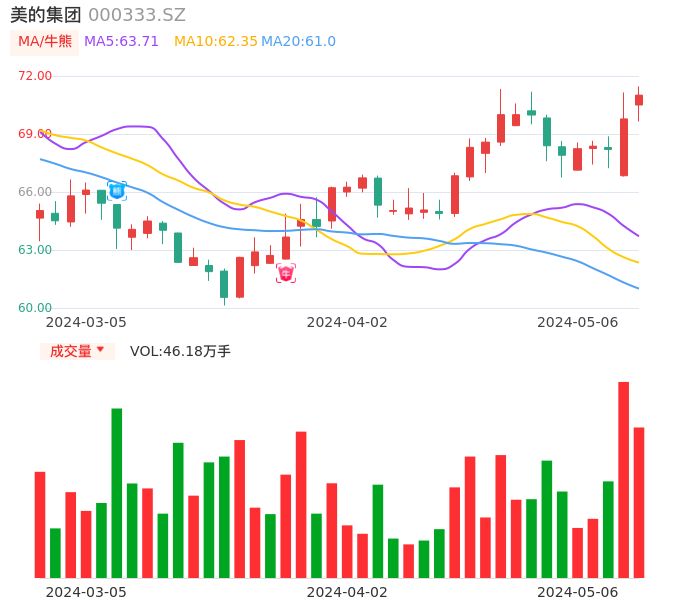Click the blue bear signal marker icon
The width and height of the screenshot is (686, 606).
[117, 191]
